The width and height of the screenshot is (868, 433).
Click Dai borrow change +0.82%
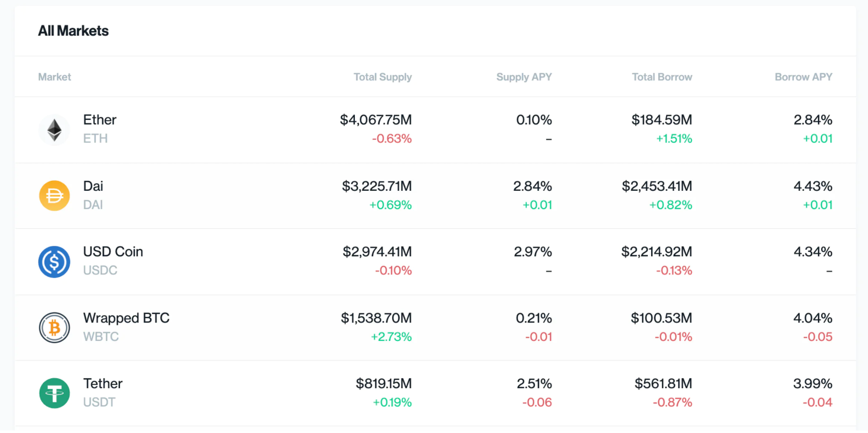[x=670, y=205]
